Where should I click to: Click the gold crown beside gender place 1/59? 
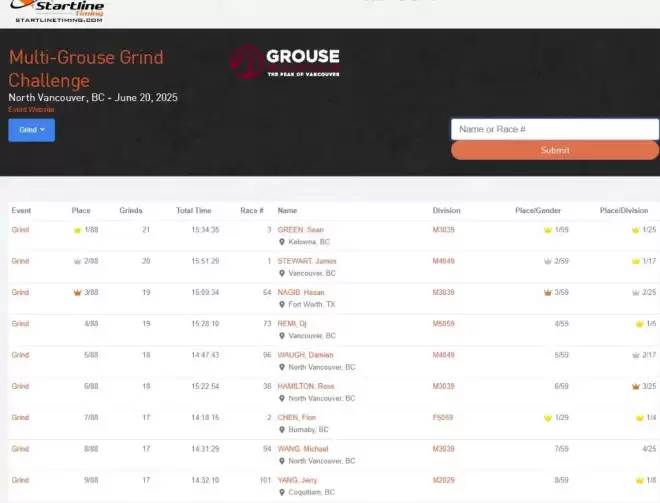(x=548, y=230)
